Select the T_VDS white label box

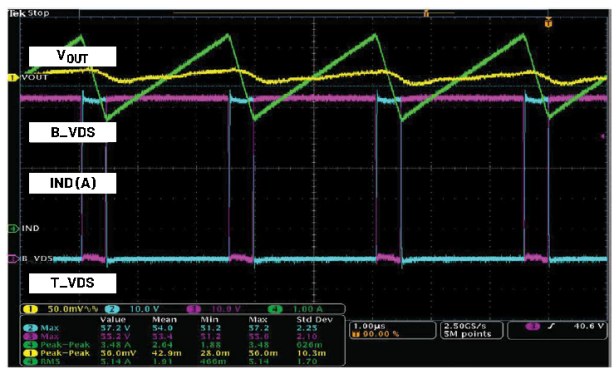tap(72, 283)
